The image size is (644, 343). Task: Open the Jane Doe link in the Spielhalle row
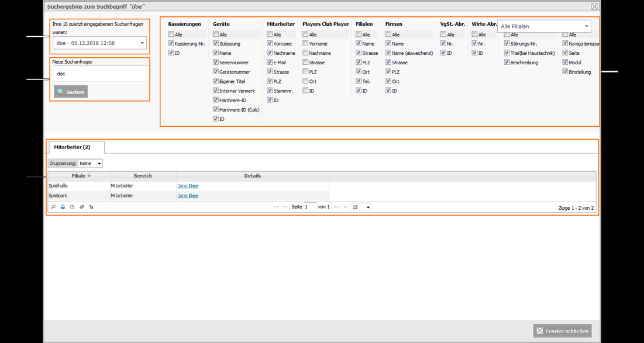[x=188, y=186]
